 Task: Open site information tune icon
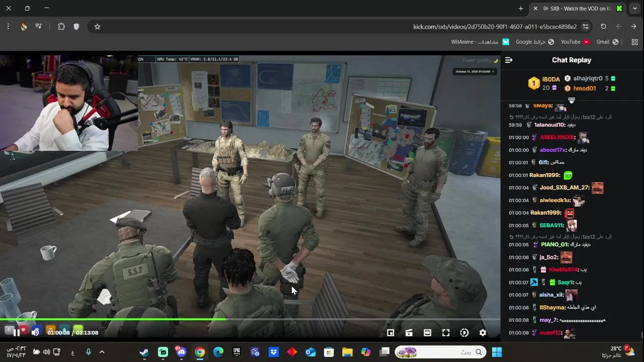[586, 27]
